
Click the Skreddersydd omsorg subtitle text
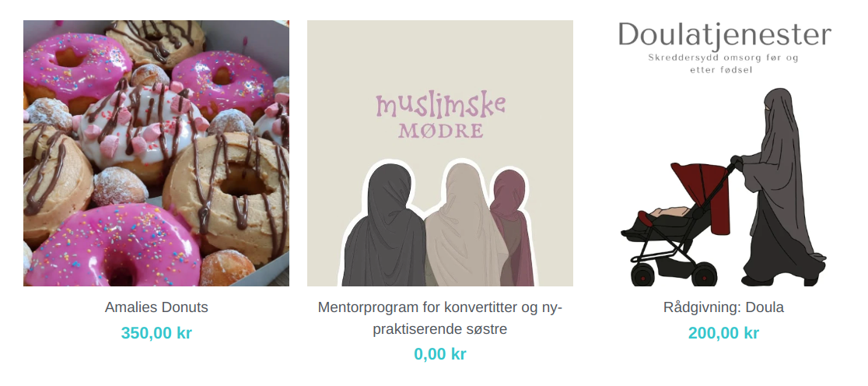723,63
